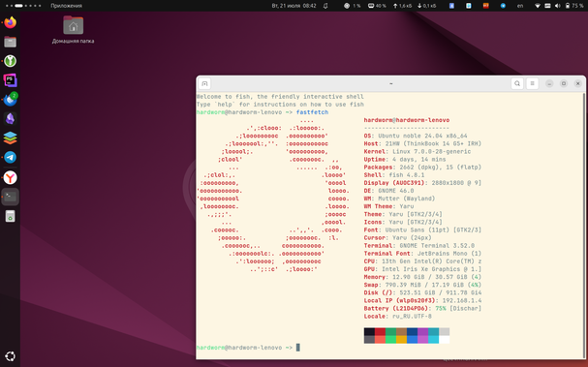Open Firefox from the dock
The height and width of the screenshot is (367, 588).
tap(10, 22)
